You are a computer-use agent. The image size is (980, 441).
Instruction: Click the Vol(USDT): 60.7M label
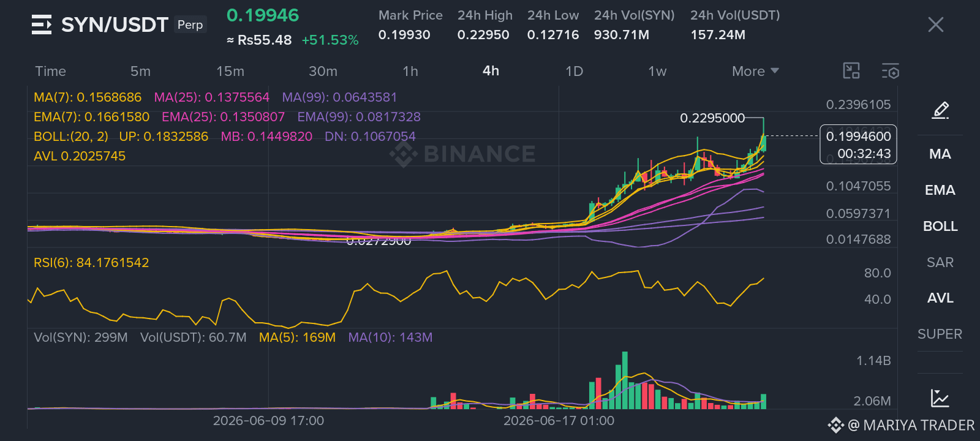[194, 337]
